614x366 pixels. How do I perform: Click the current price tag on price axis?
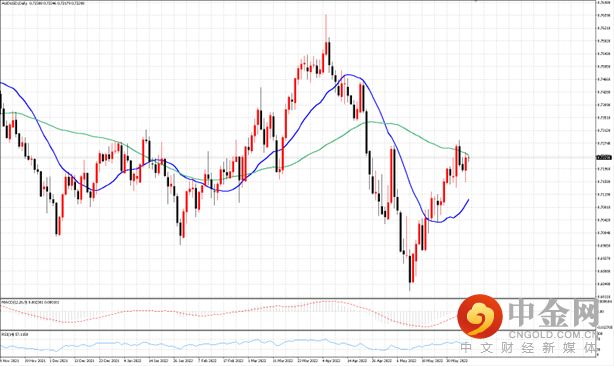coord(603,157)
